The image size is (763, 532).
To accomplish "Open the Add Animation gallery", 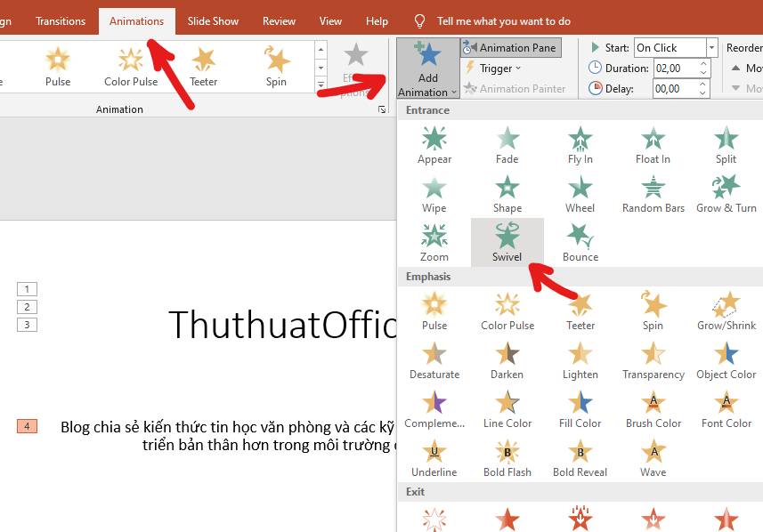I will pos(427,68).
